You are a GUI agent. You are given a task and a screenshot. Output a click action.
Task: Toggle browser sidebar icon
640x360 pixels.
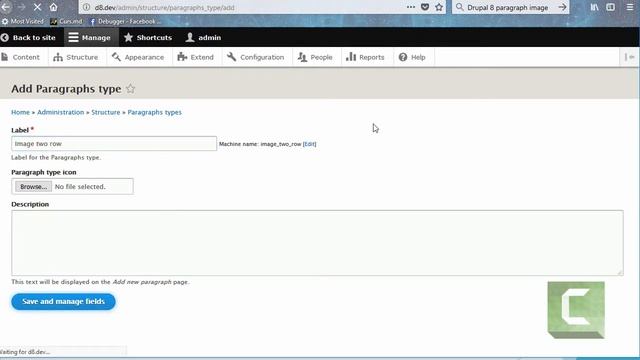[611, 7]
